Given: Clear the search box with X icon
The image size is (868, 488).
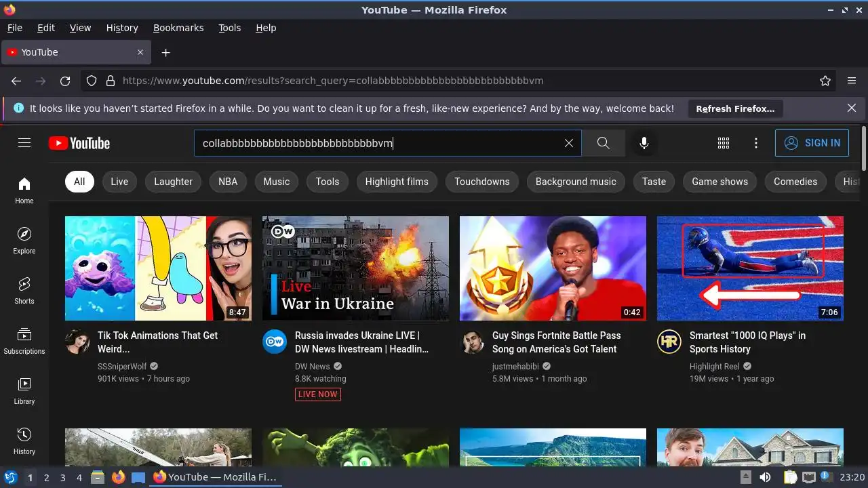Looking at the screenshot, I should [569, 143].
